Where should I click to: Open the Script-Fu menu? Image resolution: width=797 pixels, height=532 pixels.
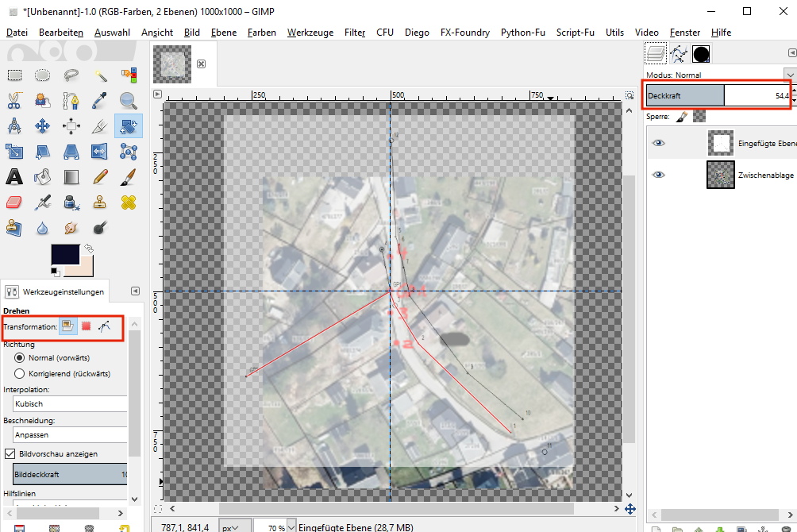[x=575, y=32]
